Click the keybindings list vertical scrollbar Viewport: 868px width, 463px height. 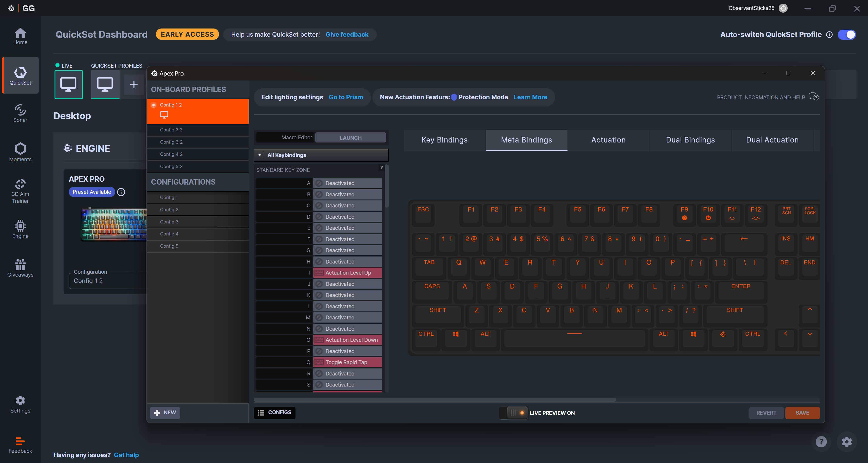386,186
